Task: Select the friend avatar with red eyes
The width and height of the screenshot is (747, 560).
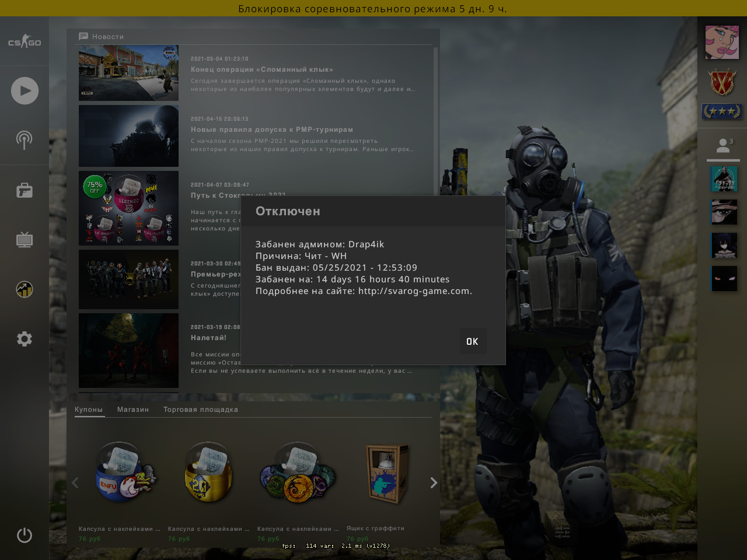Action: coord(724,279)
